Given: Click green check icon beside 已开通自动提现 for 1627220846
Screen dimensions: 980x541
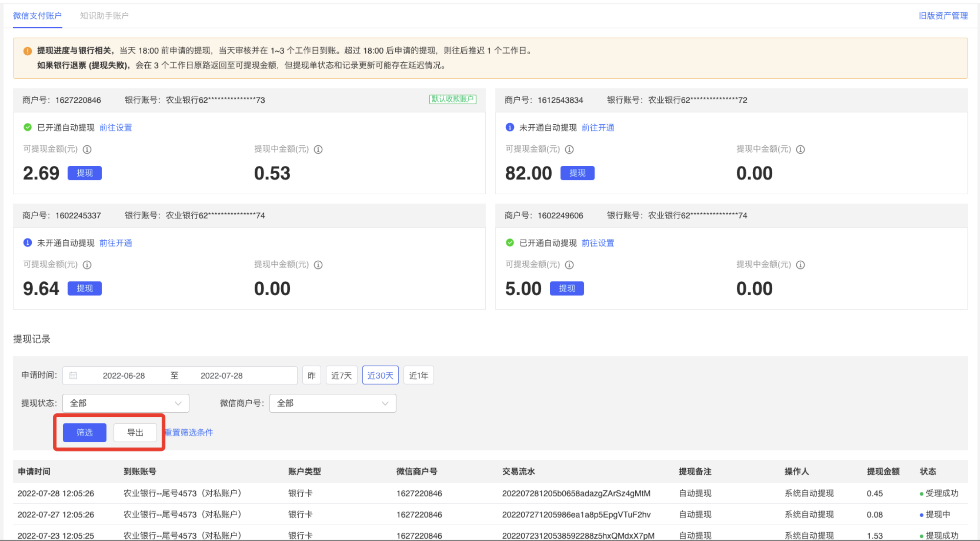Looking at the screenshot, I should tap(27, 127).
